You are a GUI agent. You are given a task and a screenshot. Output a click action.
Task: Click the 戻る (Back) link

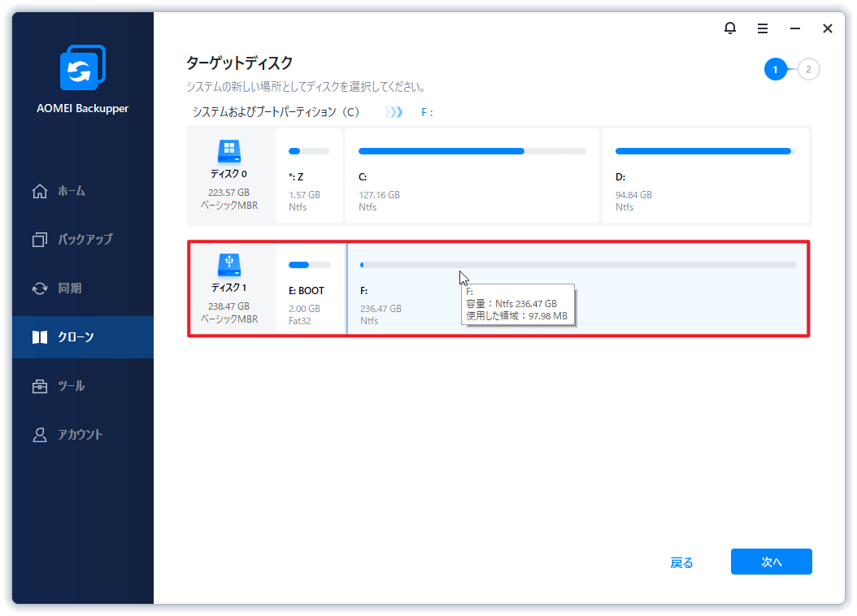tap(681, 562)
